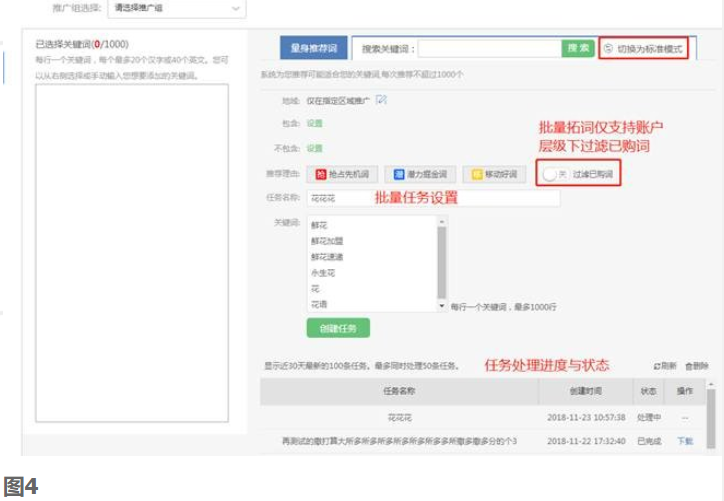724x501 pixels.
Task: Click keyword 鲜花速递 in the list
Action: (x=327, y=257)
